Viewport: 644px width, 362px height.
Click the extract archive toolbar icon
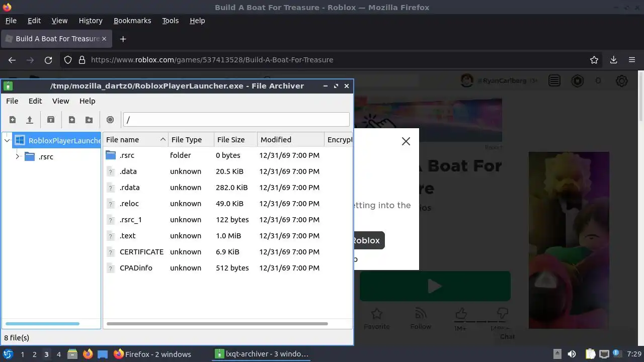[51, 120]
